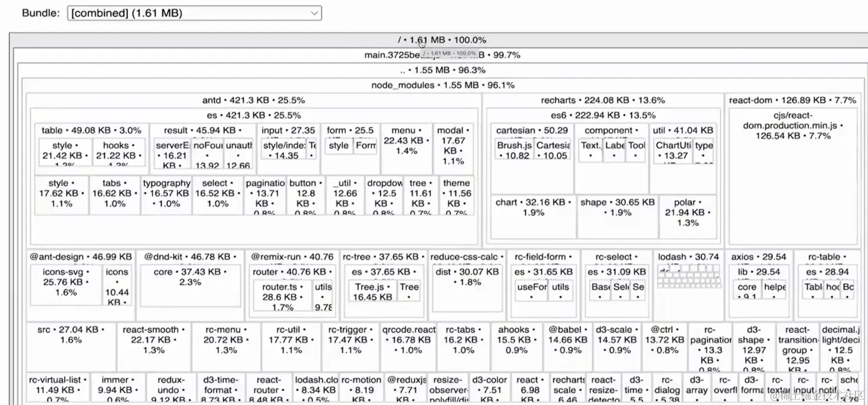Click the root '/ • 1.61 MB • 100.0%' header
The height and width of the screenshot is (405, 868).
coord(442,40)
